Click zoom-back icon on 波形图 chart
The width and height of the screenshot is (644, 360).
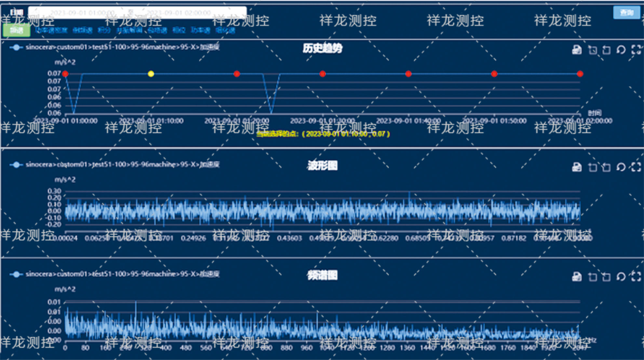coord(606,167)
